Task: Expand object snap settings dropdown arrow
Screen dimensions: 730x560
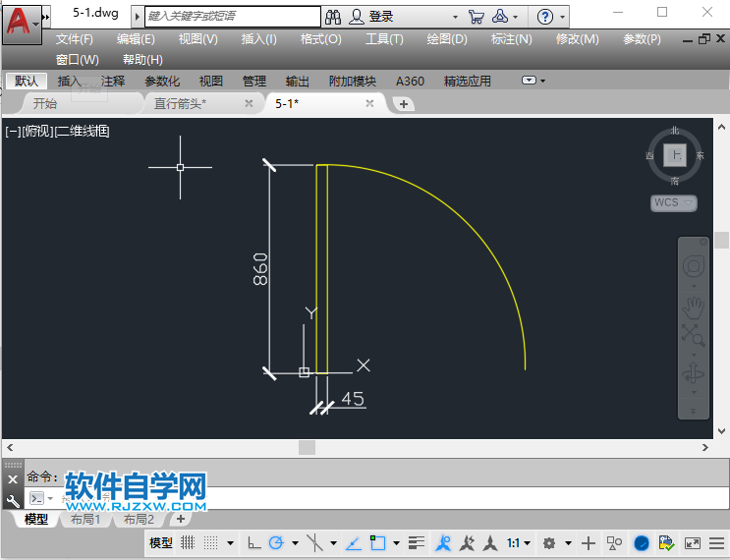Action: (x=396, y=543)
